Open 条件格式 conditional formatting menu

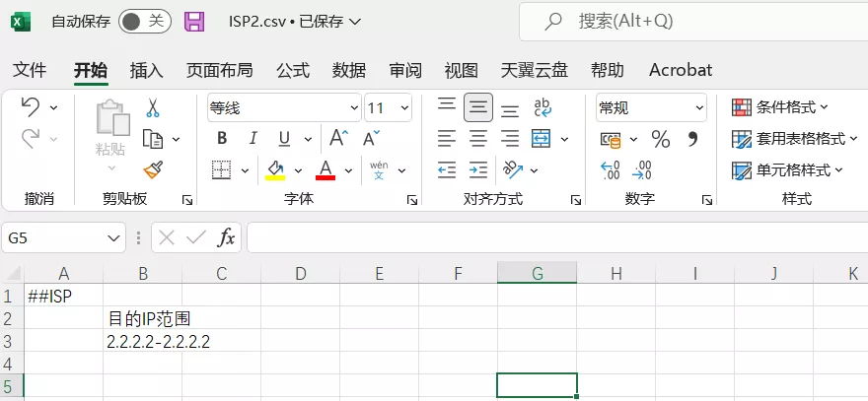pos(780,107)
